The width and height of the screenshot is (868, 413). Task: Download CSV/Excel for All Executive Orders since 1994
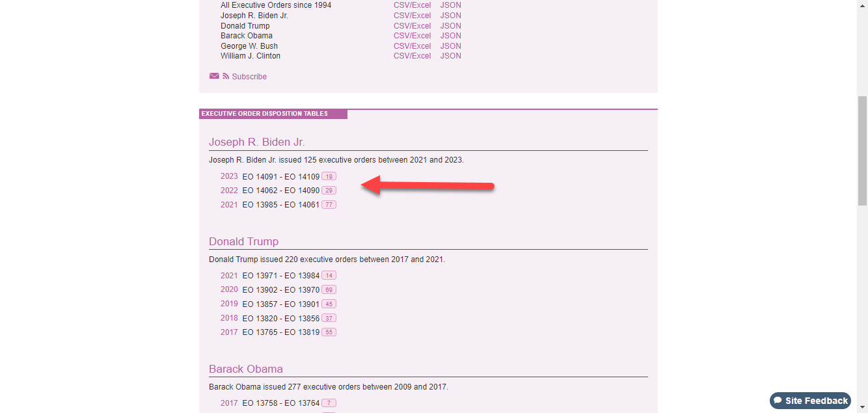[412, 5]
